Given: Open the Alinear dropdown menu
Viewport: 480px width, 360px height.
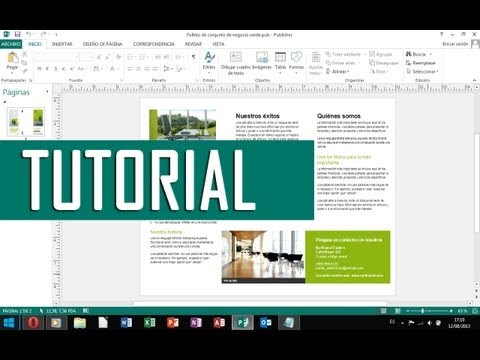Looking at the screenshot, I should 338,71.
